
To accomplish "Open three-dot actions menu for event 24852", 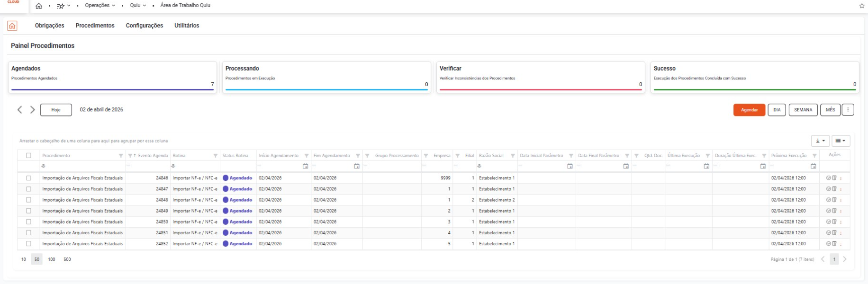I will (841, 244).
